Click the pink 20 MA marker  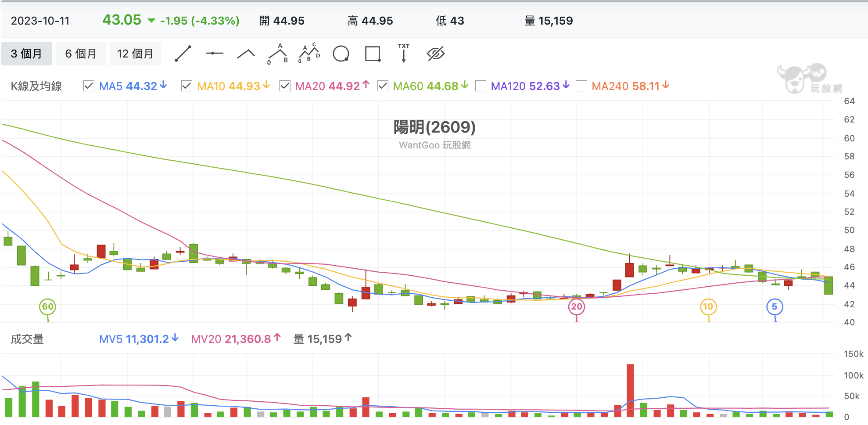577,307
